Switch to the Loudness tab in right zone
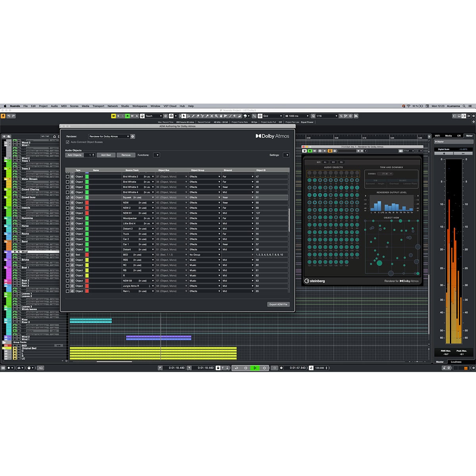 (x=456, y=362)
